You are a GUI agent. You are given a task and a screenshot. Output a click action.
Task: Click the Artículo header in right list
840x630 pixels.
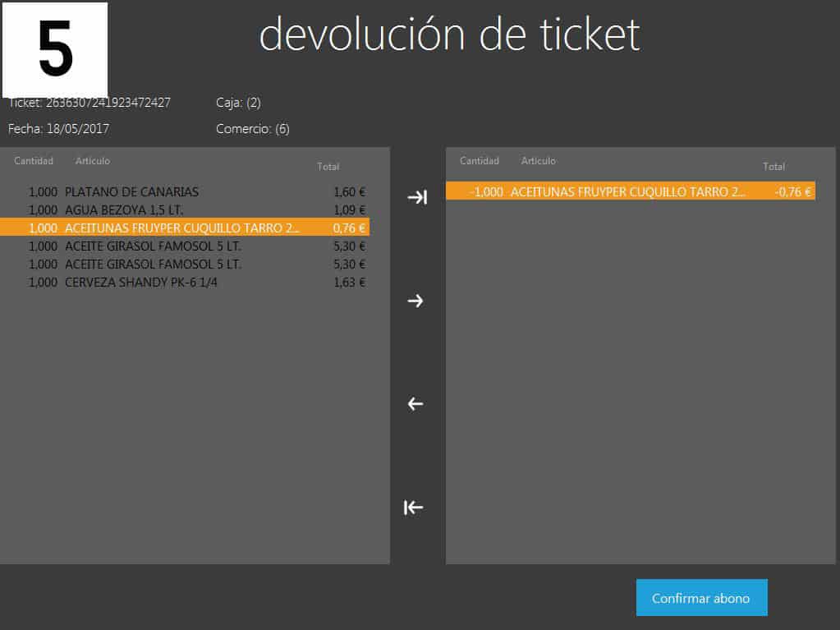coord(539,161)
